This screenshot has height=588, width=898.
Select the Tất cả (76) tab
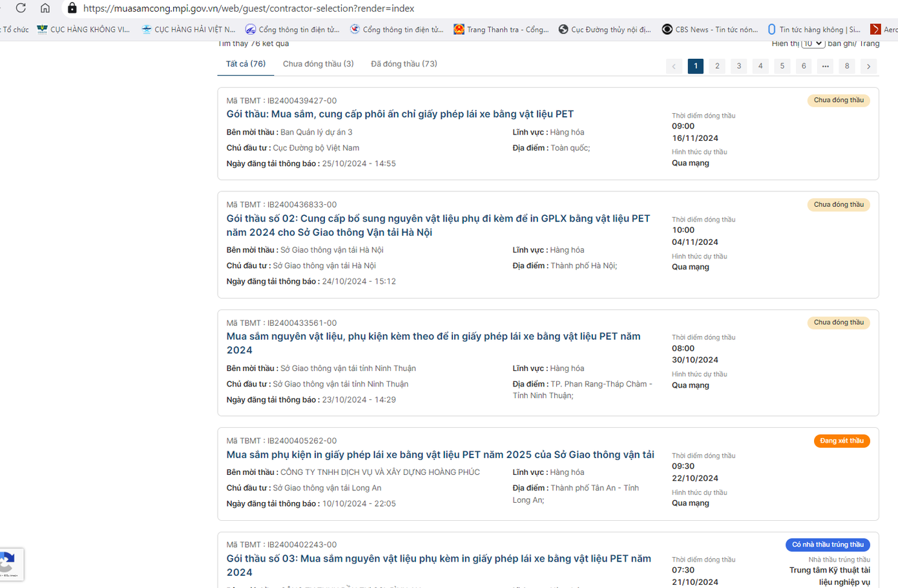click(245, 64)
